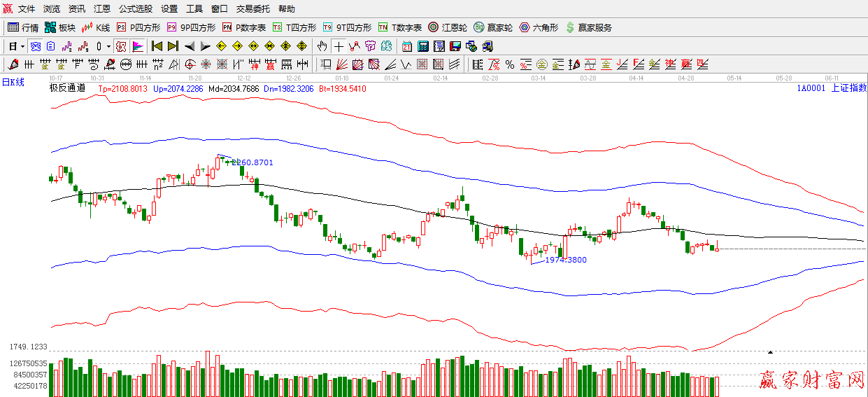The image size is (868, 397).
Task: Click the 赢家服务 toolbar button
Action: pyautogui.click(x=588, y=27)
